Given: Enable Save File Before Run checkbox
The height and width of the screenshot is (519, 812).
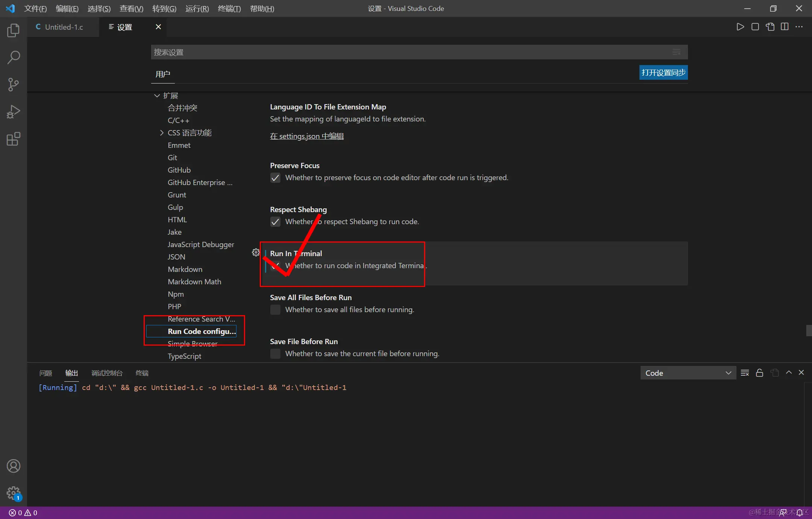Looking at the screenshot, I should tap(275, 354).
